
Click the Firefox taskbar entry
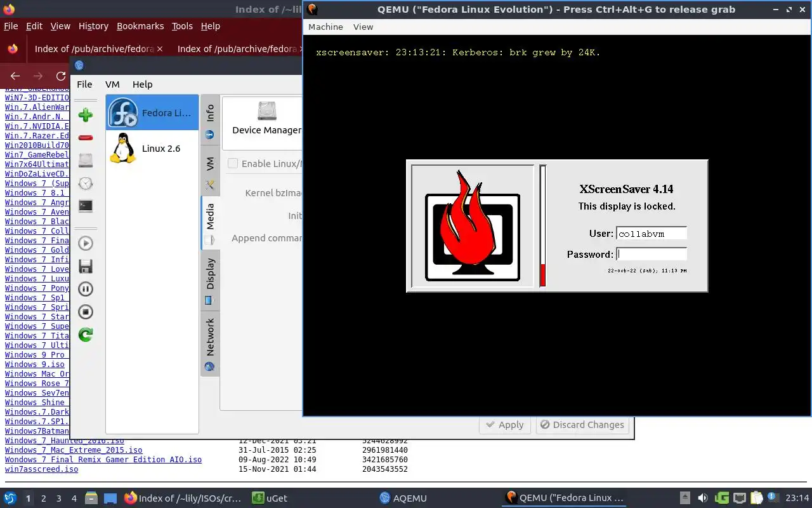click(183, 498)
